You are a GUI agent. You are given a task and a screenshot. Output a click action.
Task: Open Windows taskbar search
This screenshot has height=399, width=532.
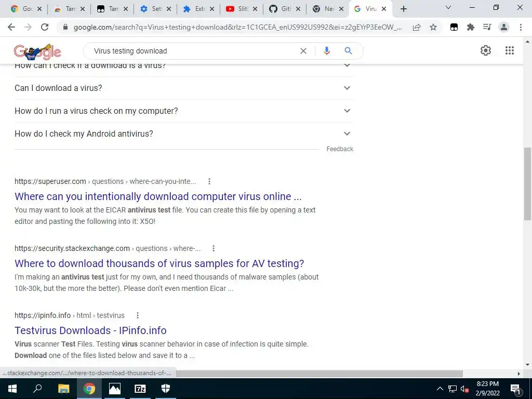click(37, 389)
